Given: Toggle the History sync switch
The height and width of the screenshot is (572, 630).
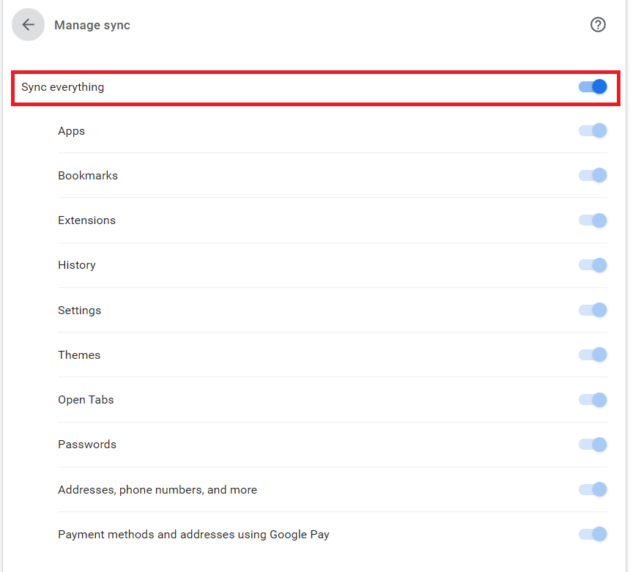Looking at the screenshot, I should click(x=593, y=265).
